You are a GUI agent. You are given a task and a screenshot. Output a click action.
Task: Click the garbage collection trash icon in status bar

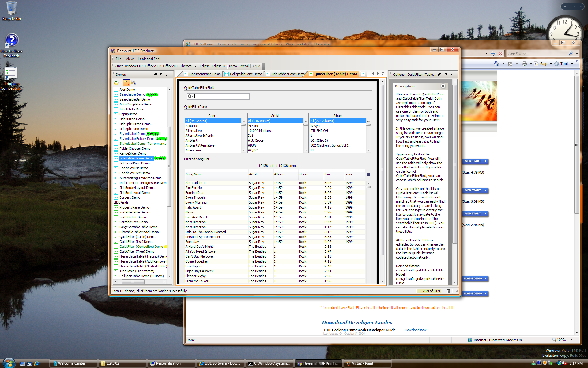[448, 291]
